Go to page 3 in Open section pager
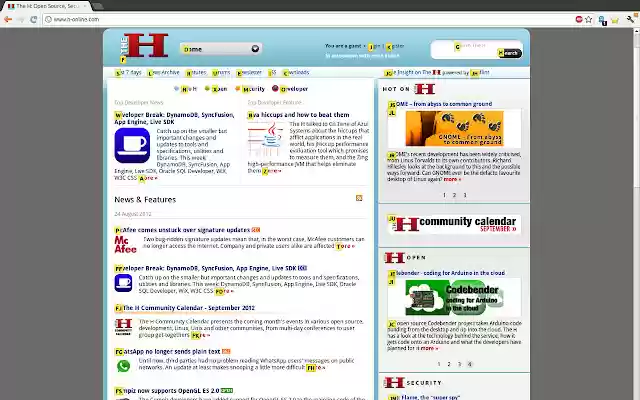This screenshot has width=640, height=400. click(459, 364)
